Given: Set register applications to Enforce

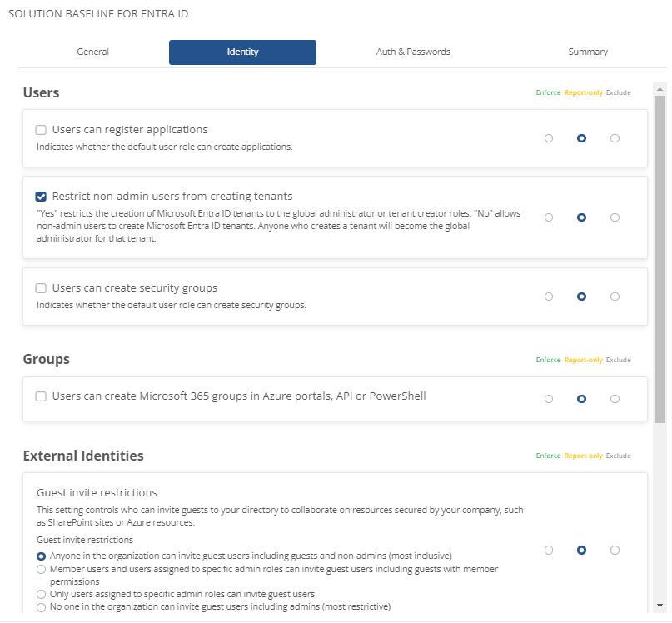Looking at the screenshot, I should tap(548, 138).
